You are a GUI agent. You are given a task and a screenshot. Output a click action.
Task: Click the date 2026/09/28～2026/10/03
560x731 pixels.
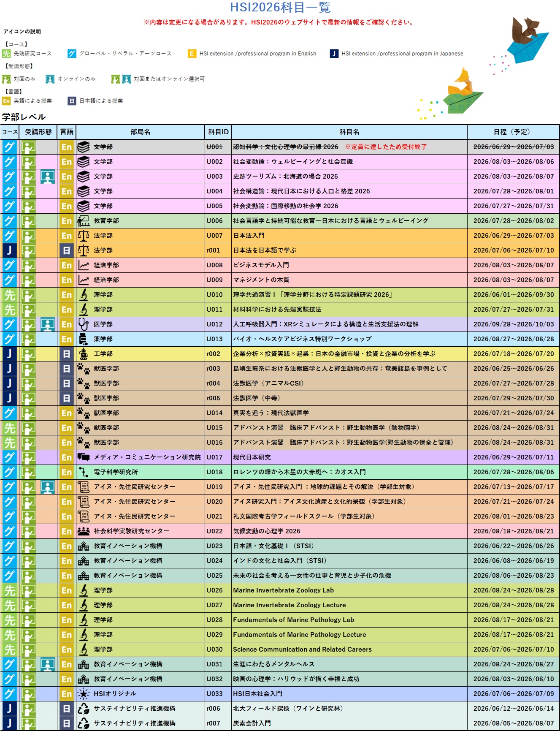pyautogui.click(x=514, y=324)
